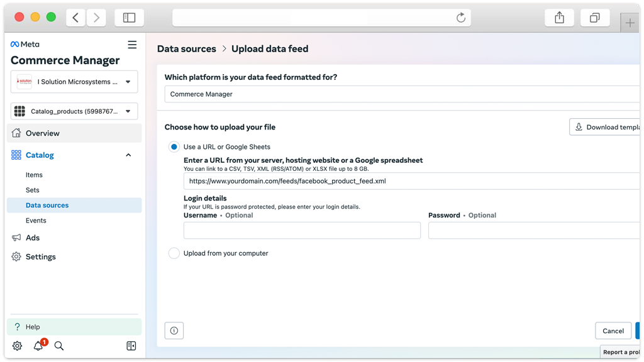Select Use a URL or Google Sheets
644x362 pixels.
[174, 147]
